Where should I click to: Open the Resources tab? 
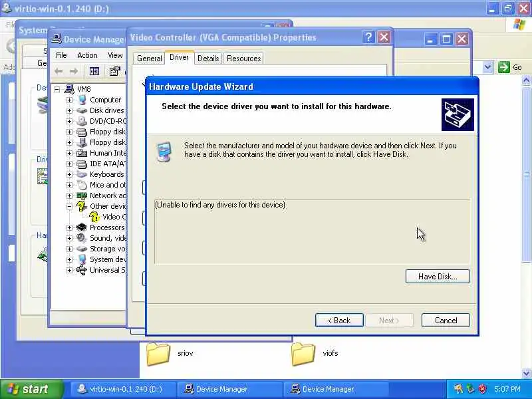(243, 59)
